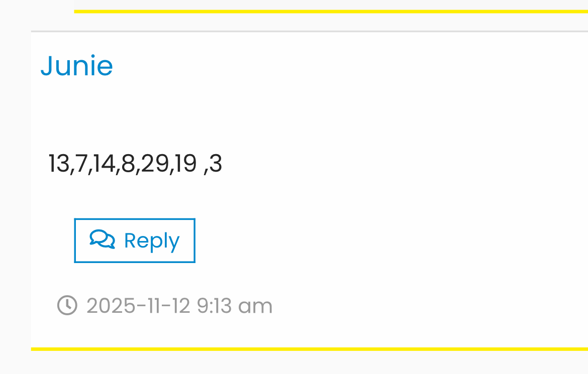Open Junie's author profile link
Screen dimensions: 588x374
coord(76,66)
